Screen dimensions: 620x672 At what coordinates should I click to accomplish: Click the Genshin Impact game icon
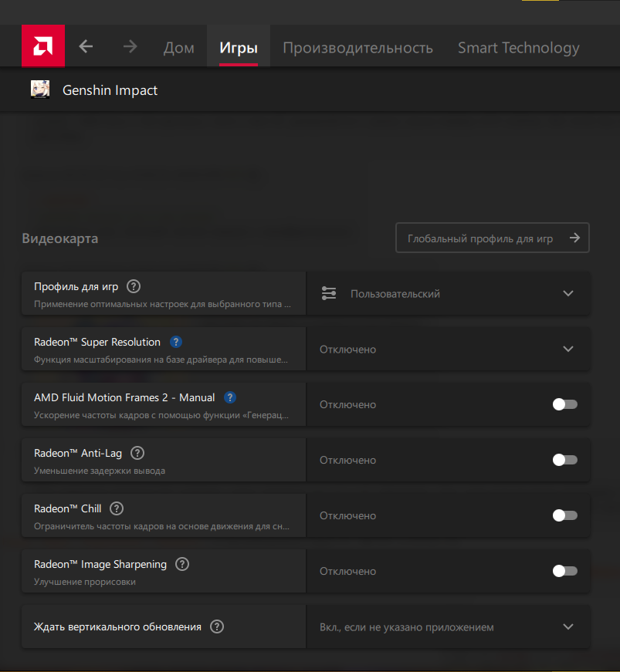click(40, 90)
